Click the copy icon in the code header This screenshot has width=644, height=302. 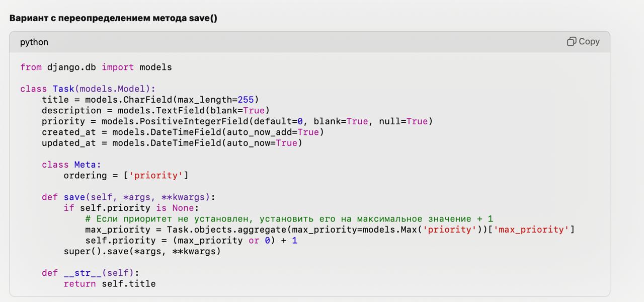[x=572, y=42]
